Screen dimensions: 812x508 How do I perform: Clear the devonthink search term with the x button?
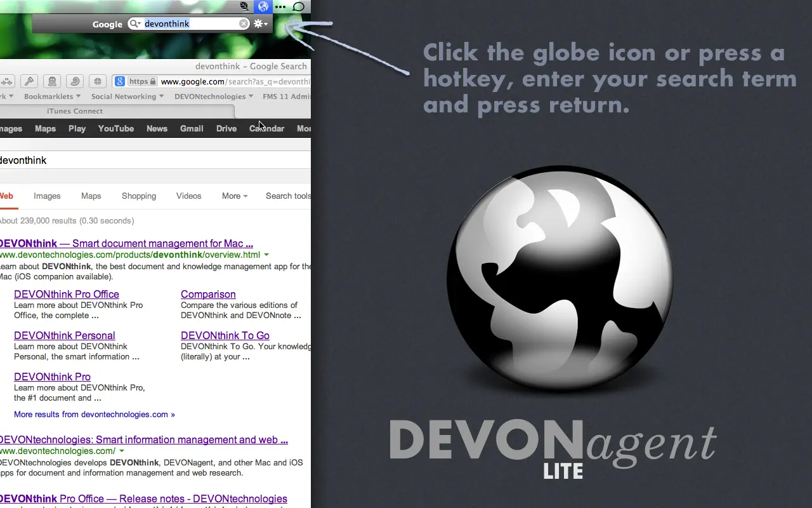[244, 23]
